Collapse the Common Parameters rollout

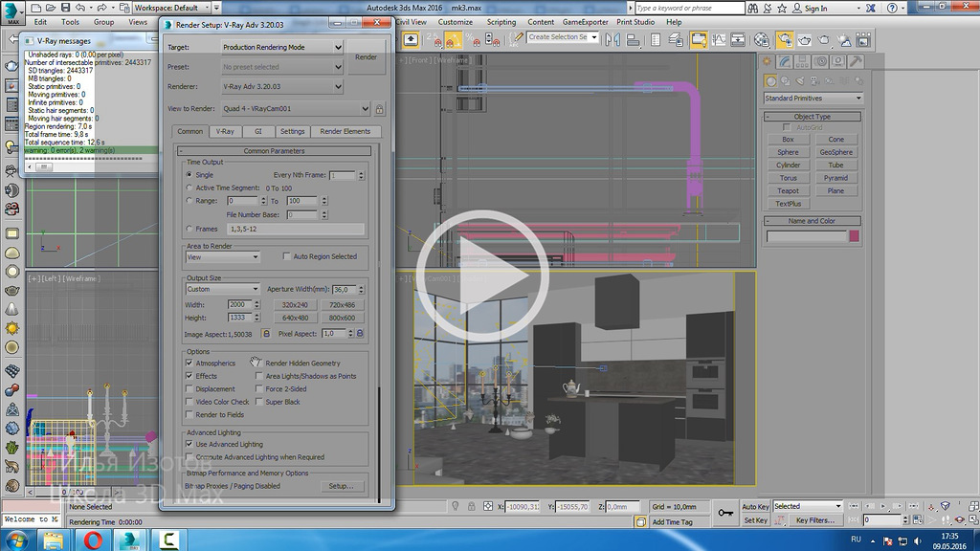point(275,150)
